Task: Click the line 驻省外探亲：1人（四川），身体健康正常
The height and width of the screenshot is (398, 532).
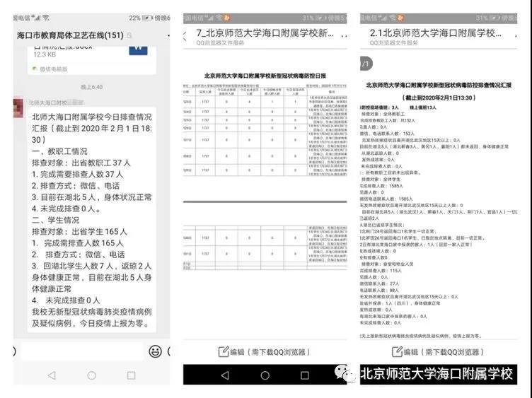Action: pos(400,303)
